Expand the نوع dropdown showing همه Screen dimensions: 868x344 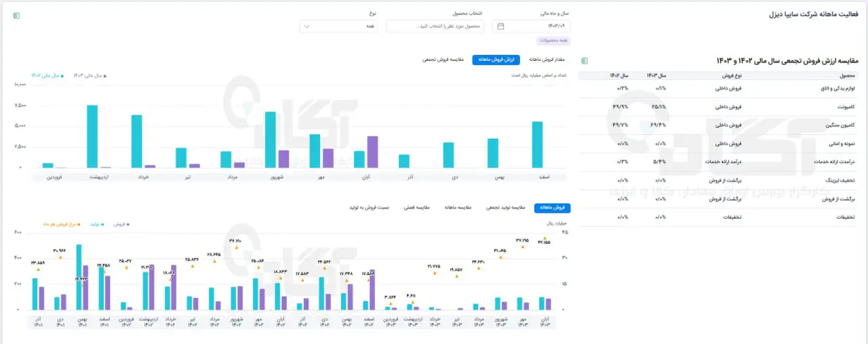[x=338, y=26]
